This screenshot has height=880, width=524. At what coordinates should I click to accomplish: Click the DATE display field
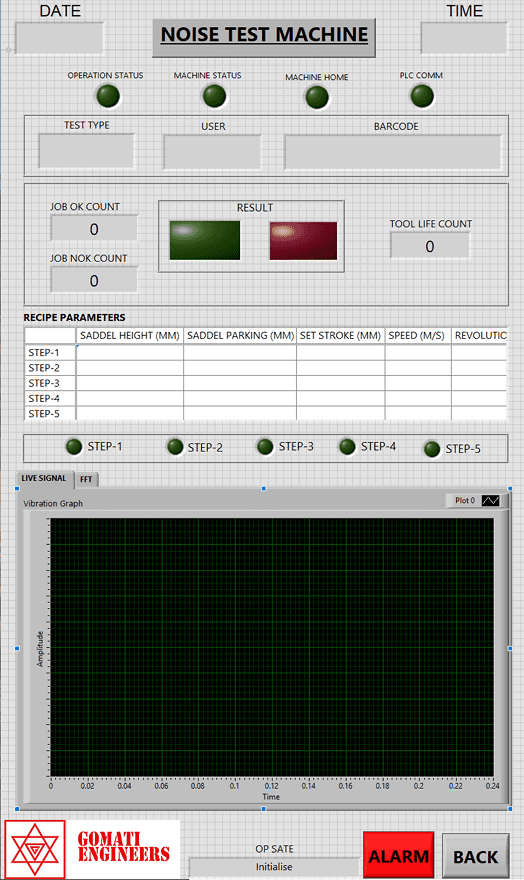(x=59, y=38)
